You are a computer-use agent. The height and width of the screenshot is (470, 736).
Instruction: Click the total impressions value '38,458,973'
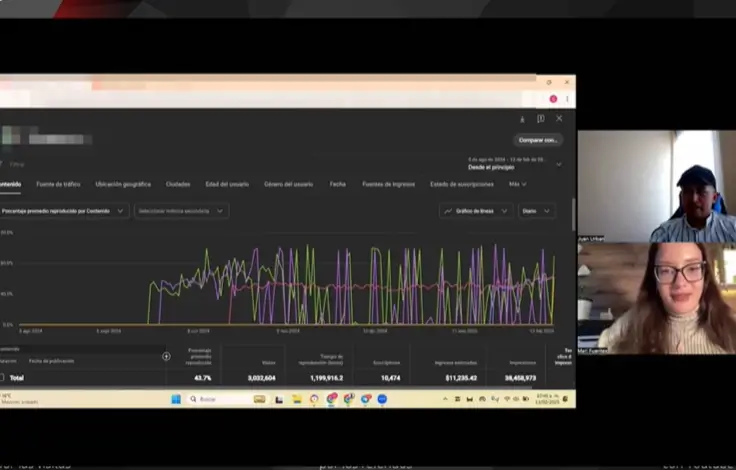tap(520, 378)
